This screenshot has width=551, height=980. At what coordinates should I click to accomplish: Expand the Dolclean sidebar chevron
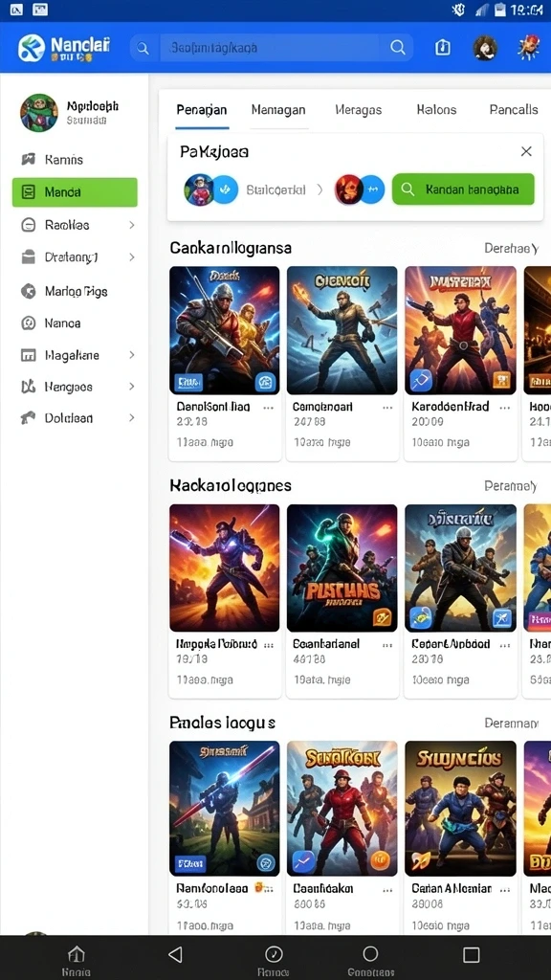click(x=132, y=418)
